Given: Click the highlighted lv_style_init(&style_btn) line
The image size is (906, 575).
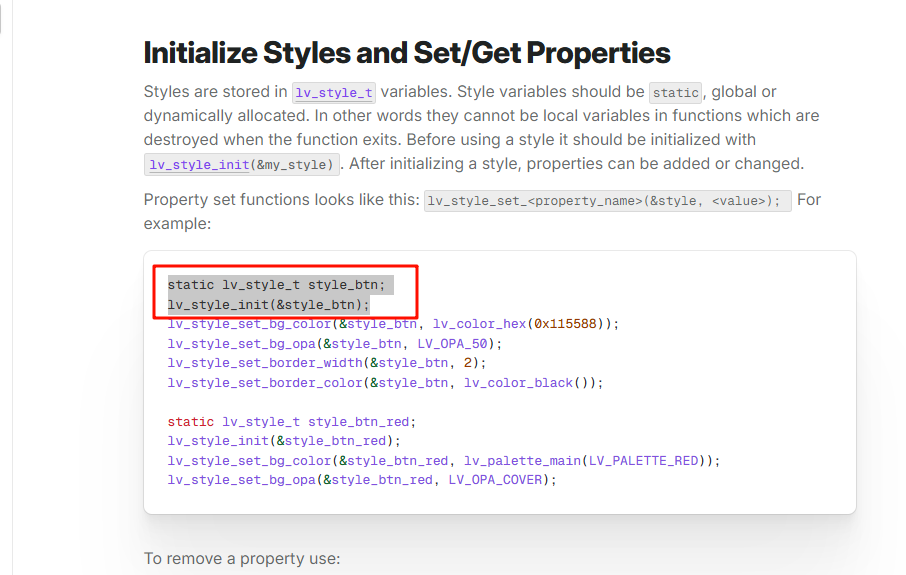Looking at the screenshot, I should point(268,304).
